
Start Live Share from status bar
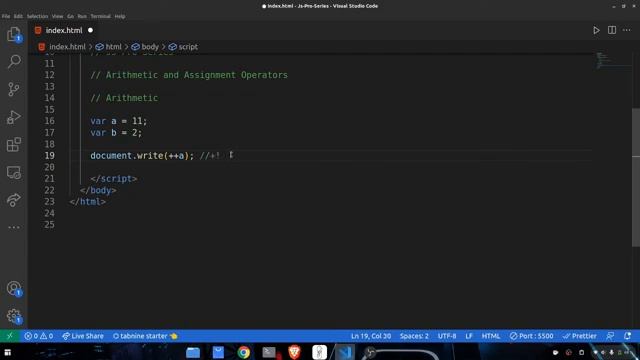pyautogui.click(x=83, y=336)
